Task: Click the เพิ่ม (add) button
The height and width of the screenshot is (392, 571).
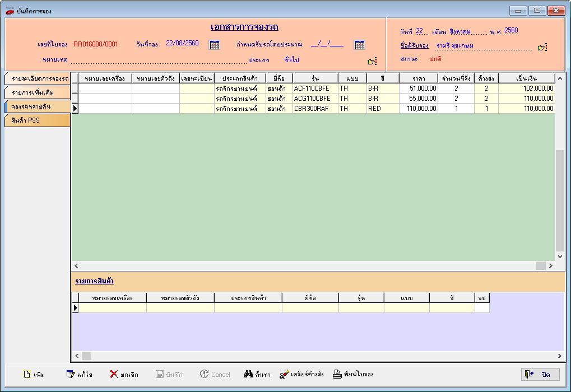Action: (34, 374)
